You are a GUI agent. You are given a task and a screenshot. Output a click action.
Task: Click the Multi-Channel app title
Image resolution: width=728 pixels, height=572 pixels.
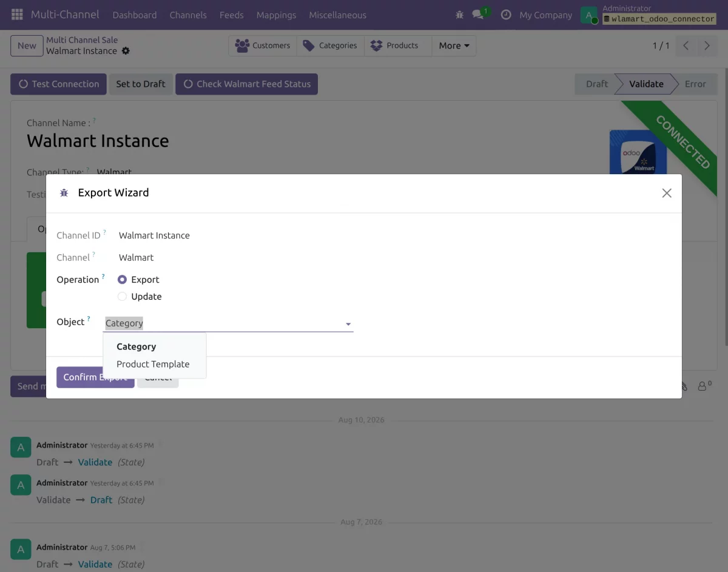65,15
